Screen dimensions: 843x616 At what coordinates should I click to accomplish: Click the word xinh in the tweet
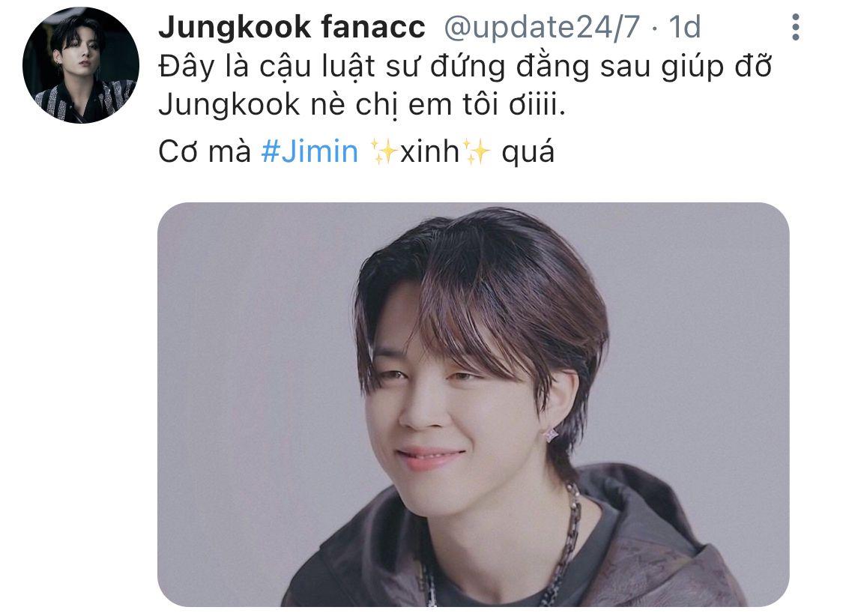tap(430, 151)
